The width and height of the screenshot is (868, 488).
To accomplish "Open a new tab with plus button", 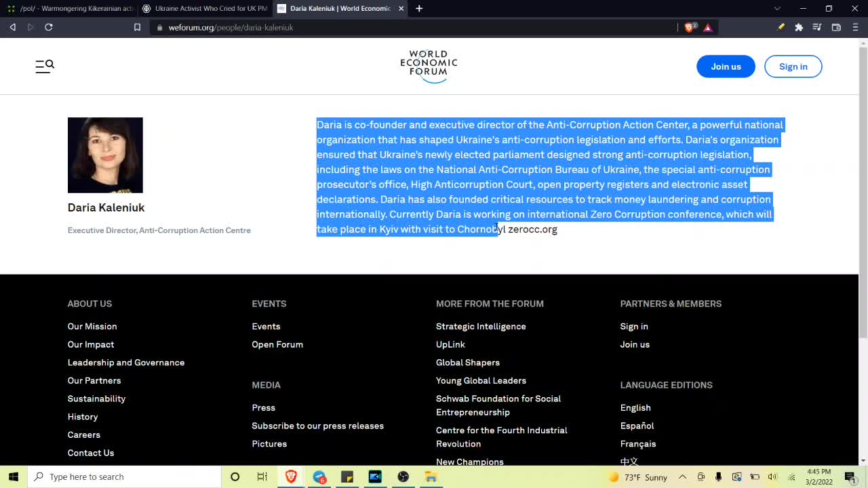I will tap(419, 9).
